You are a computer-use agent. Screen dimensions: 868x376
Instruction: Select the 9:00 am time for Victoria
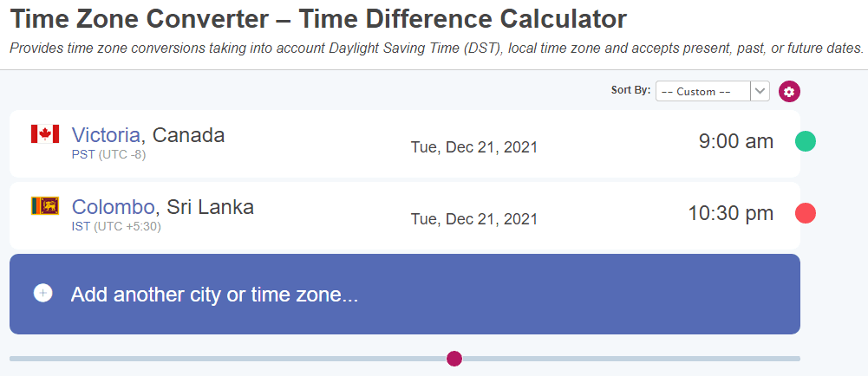(735, 141)
